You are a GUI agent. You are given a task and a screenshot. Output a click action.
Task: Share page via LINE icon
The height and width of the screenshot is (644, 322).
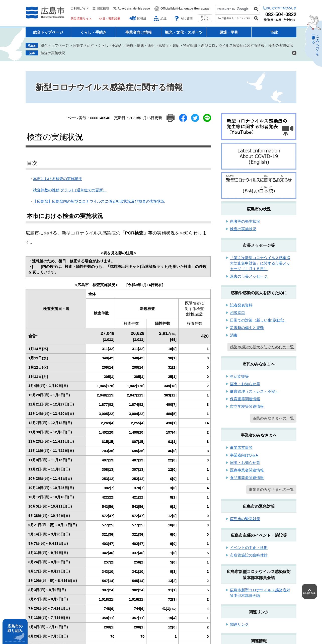pyautogui.click(x=207, y=118)
